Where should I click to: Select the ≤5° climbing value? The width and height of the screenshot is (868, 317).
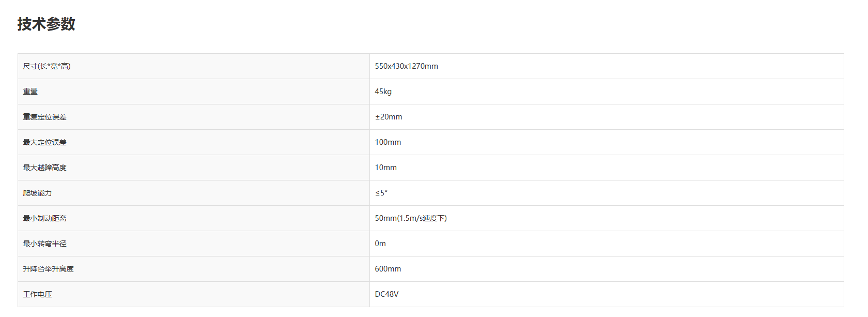[381, 193]
